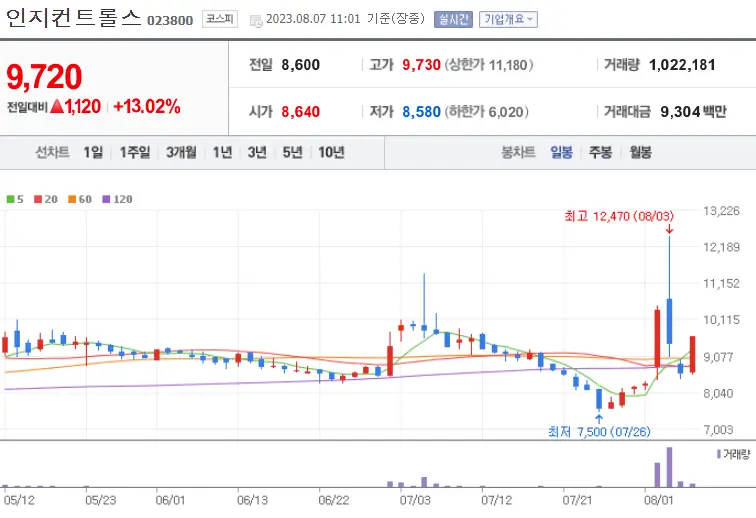
Task: Switch to 일봉 candlestick chart
Action: pos(562,152)
